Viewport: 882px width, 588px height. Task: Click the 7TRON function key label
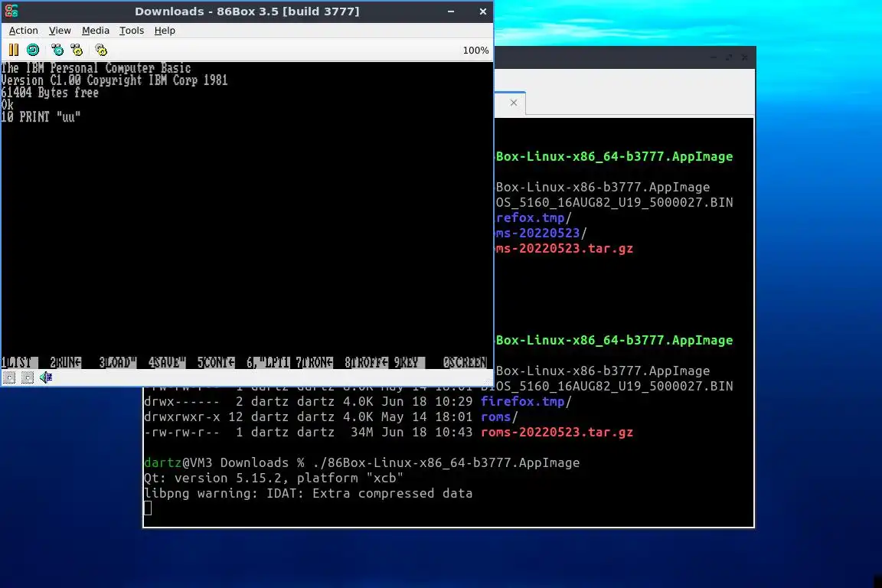(x=315, y=362)
